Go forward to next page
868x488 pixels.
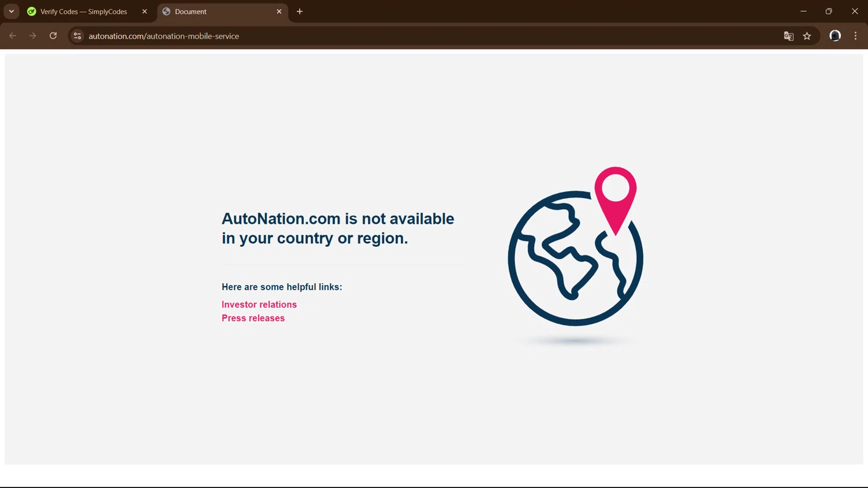coord(33,36)
